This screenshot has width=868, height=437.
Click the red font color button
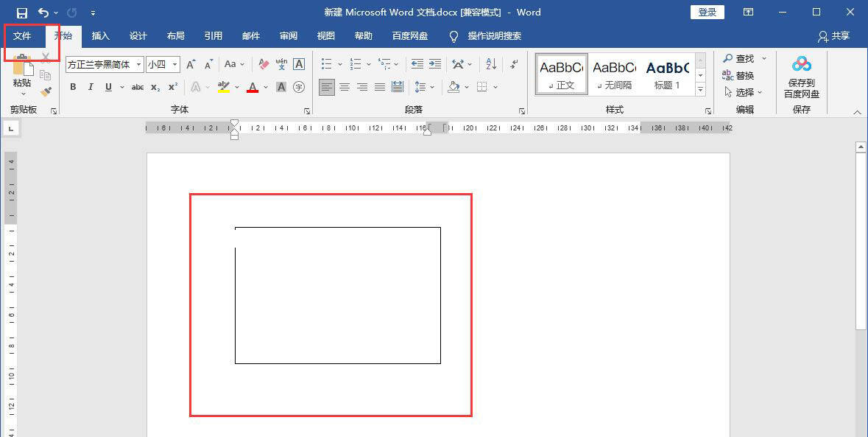pos(253,87)
